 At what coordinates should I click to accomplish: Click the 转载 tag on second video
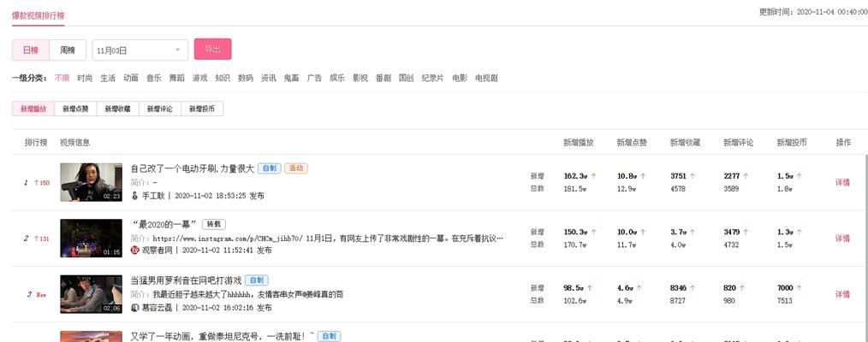coord(214,224)
